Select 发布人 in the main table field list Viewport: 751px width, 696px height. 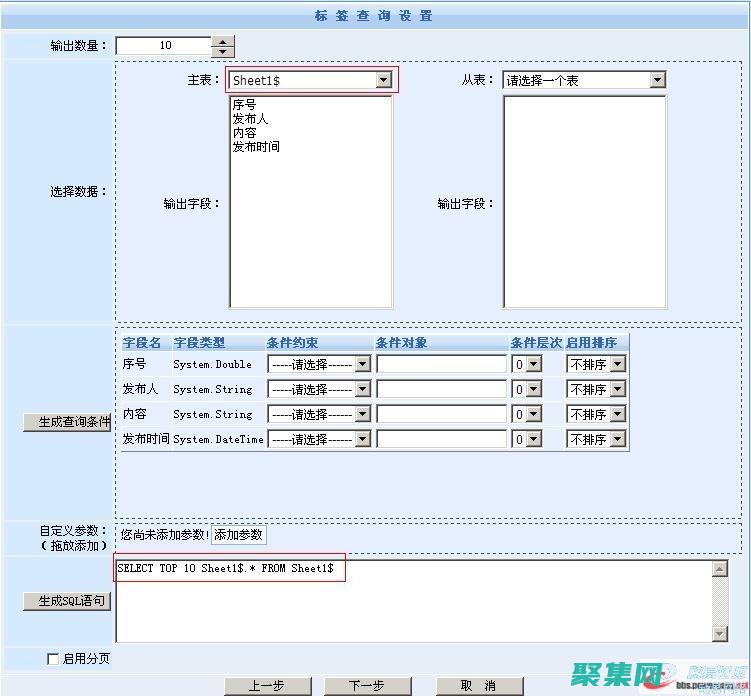[250, 119]
